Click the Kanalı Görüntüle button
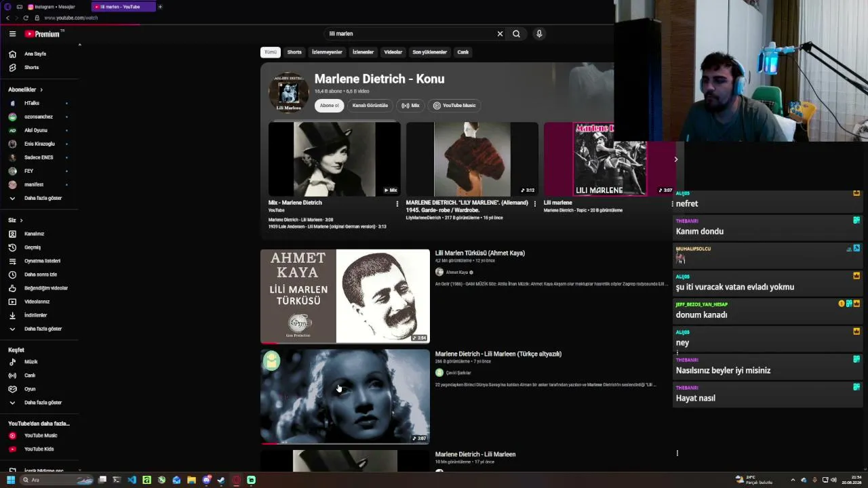 (x=370, y=106)
